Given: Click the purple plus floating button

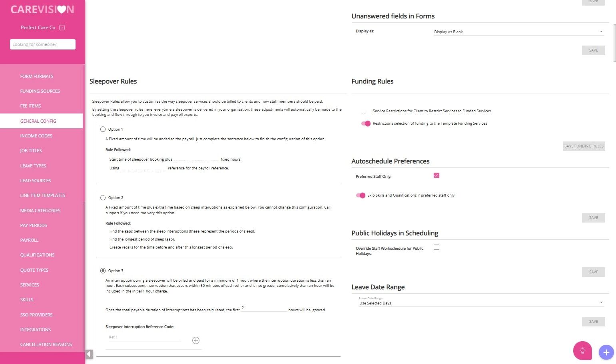Looking at the screenshot, I should tap(606, 352).
